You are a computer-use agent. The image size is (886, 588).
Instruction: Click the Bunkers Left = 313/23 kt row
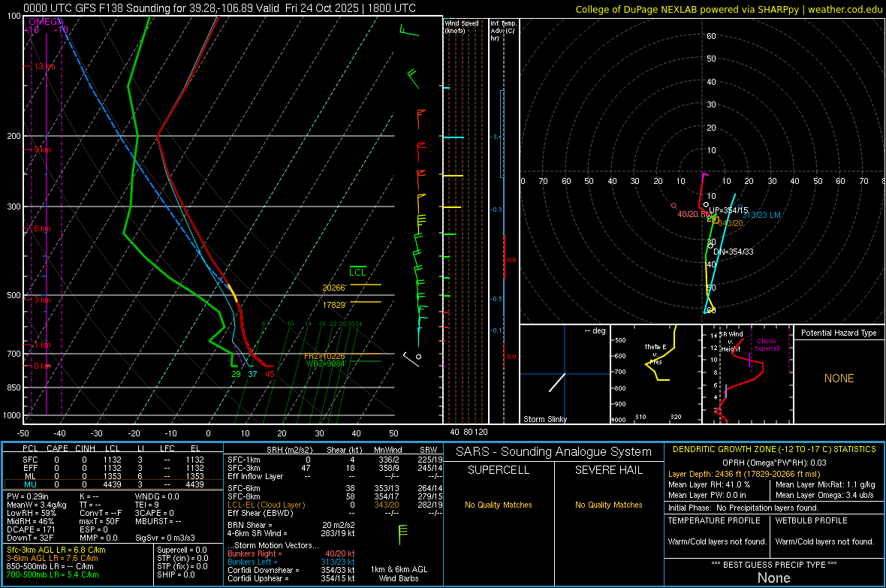click(291, 562)
